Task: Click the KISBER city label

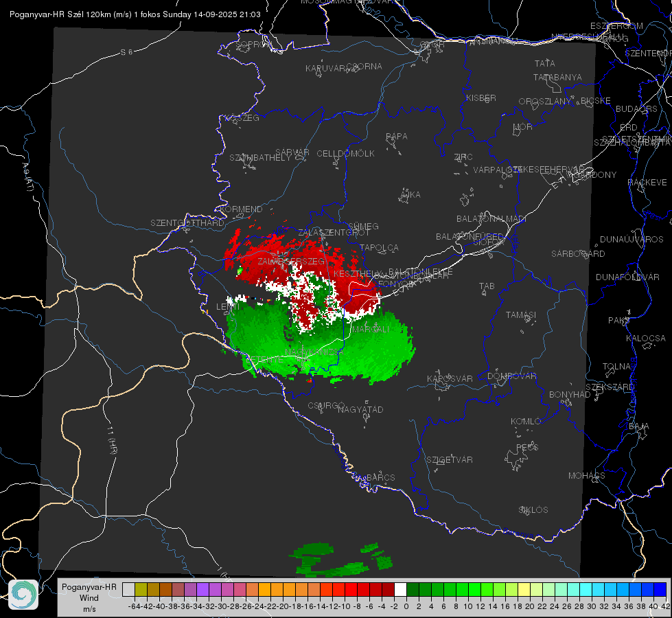Action: [481, 98]
